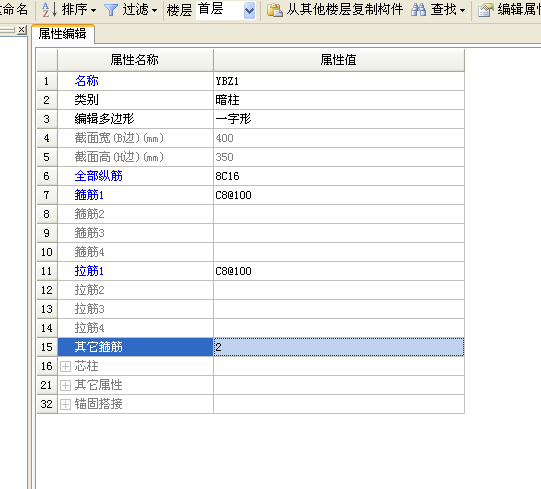The image size is (541, 489).
Task: Click row number 1 header
Action: pyautogui.click(x=47, y=81)
